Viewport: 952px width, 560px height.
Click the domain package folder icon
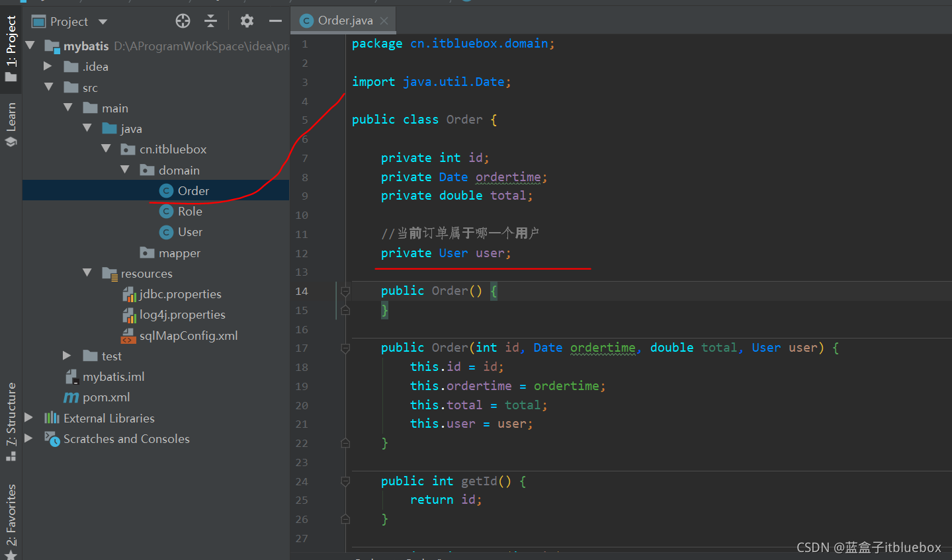[148, 170]
